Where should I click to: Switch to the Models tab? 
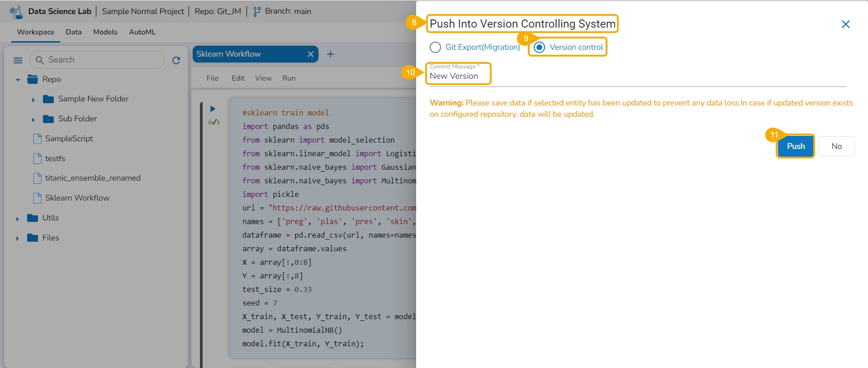pyautogui.click(x=105, y=32)
